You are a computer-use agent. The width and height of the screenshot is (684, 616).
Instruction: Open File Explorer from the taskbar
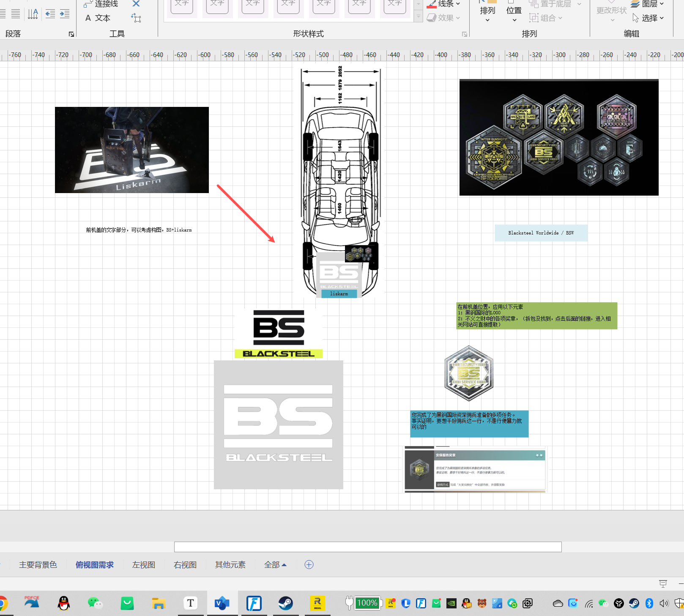159,603
